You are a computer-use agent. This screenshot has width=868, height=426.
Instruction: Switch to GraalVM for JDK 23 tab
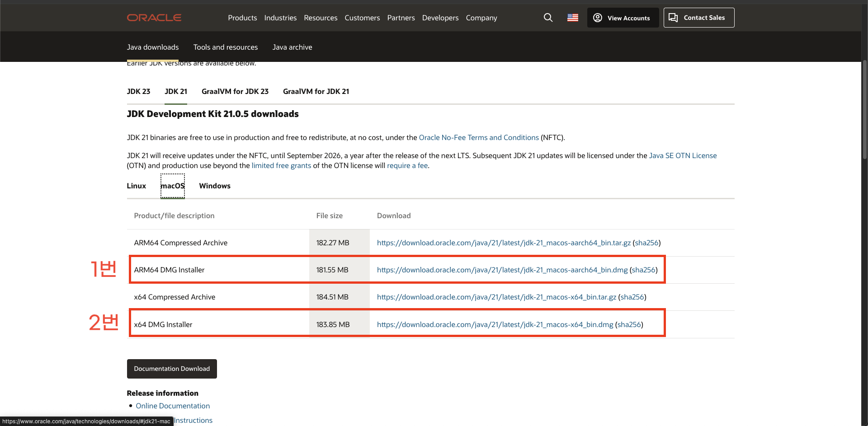[x=235, y=91]
